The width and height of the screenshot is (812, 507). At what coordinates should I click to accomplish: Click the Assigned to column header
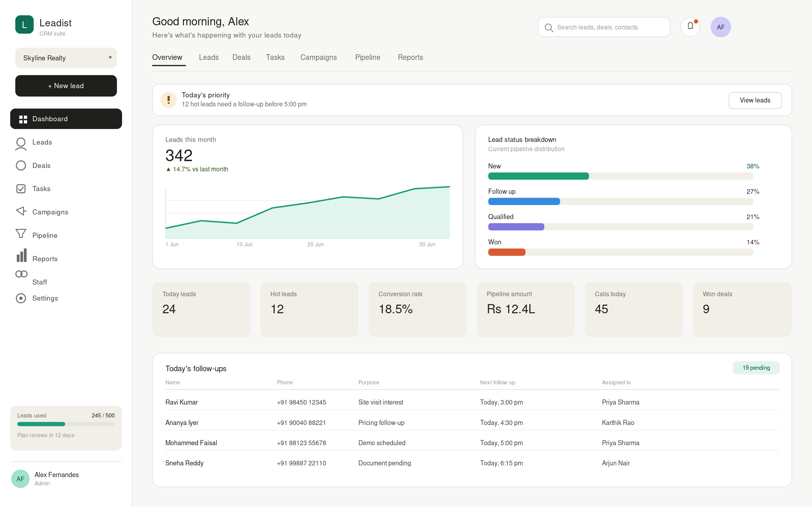pos(616,382)
